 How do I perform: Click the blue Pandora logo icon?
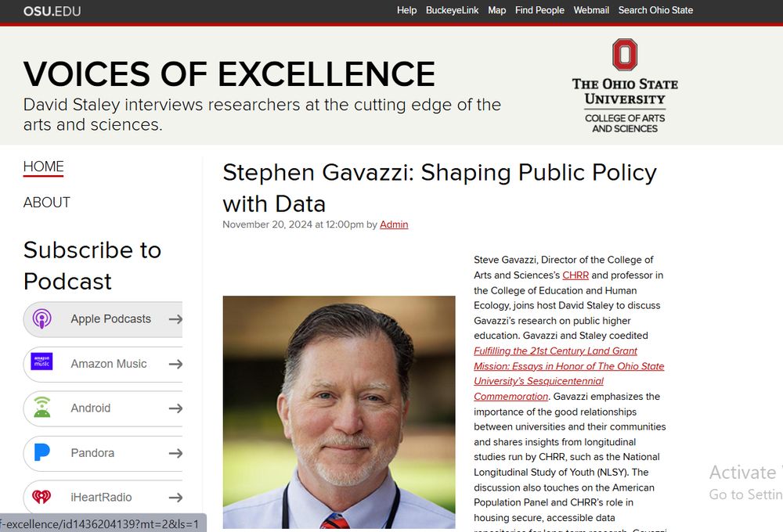(x=42, y=453)
